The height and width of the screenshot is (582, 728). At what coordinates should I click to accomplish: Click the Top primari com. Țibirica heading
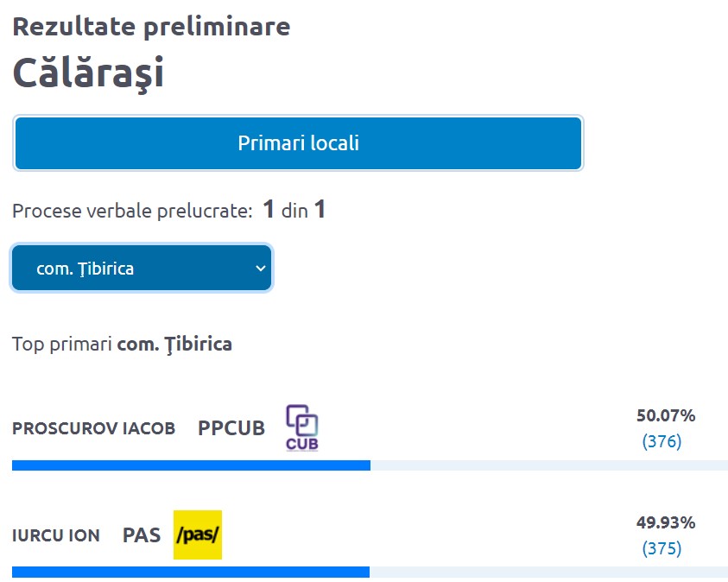122,345
